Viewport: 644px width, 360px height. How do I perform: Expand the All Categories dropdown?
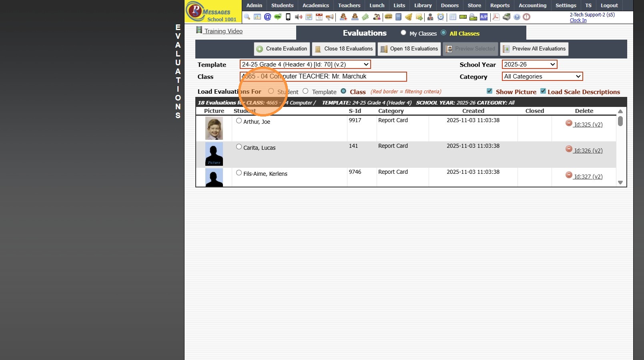(x=542, y=76)
